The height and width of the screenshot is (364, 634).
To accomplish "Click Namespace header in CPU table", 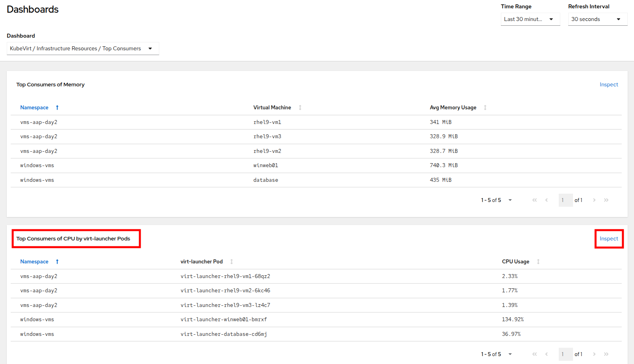I will coord(34,262).
